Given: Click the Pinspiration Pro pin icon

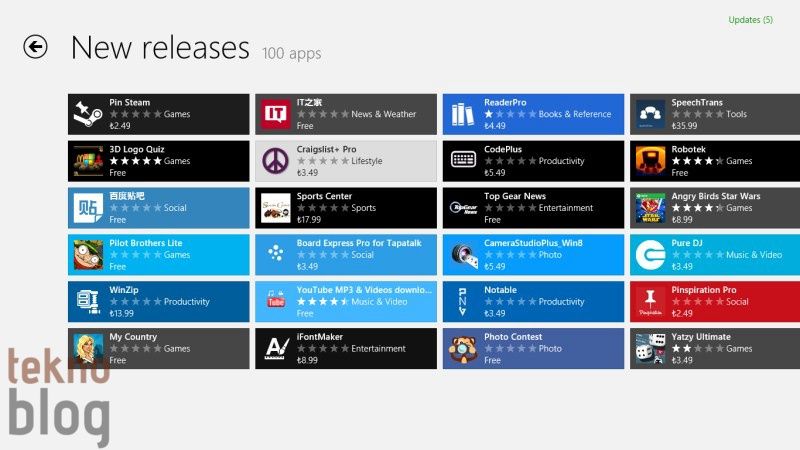Looking at the screenshot, I should [x=650, y=301].
